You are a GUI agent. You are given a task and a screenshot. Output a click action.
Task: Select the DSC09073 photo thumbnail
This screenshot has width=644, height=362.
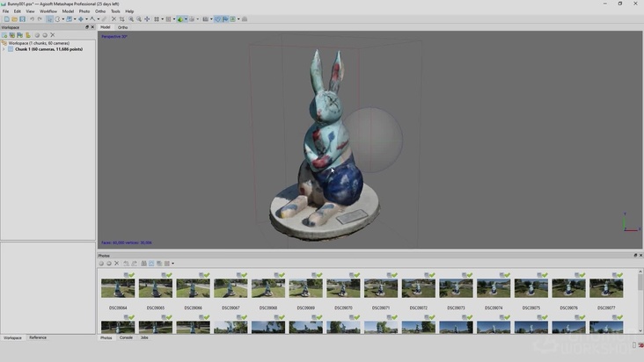click(x=457, y=288)
